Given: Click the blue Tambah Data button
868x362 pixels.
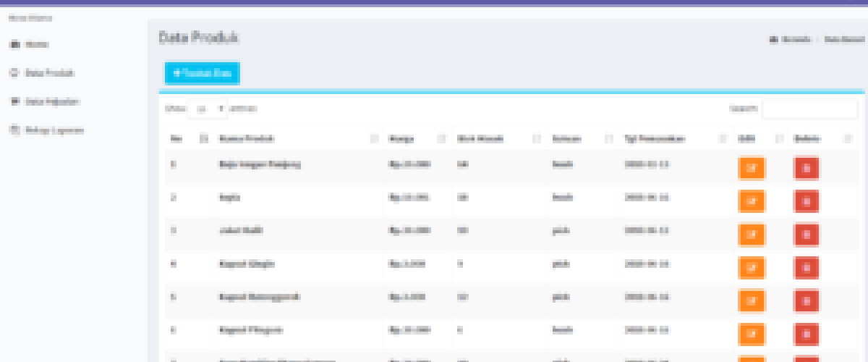Looking at the screenshot, I should pos(202,73).
